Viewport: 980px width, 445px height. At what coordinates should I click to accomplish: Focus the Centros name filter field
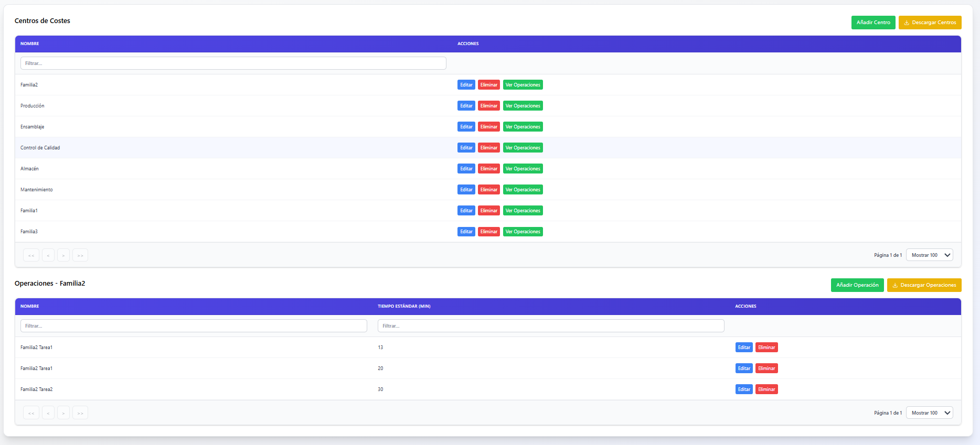coord(233,63)
